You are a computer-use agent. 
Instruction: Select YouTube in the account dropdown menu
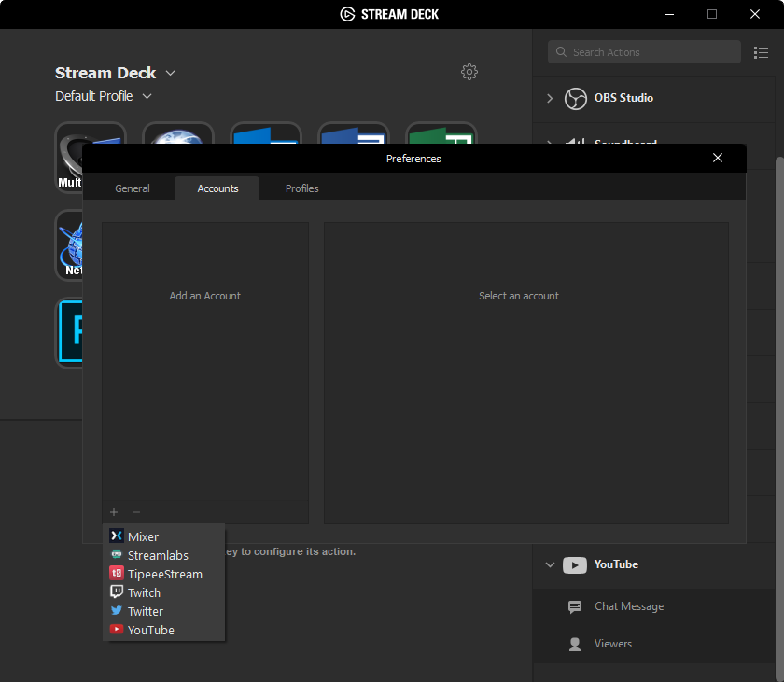tap(150, 630)
